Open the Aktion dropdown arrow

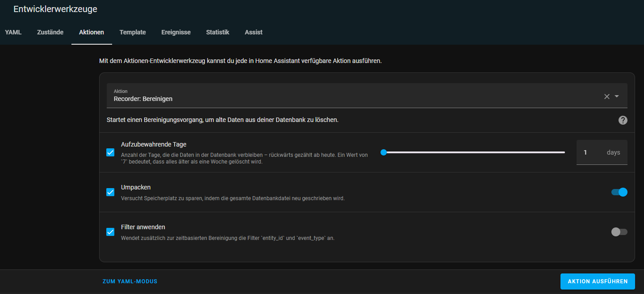[x=617, y=97]
